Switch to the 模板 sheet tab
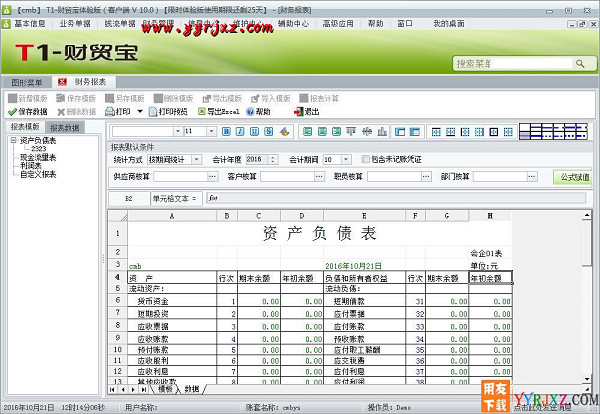The height and width of the screenshot is (414, 600). coord(165,389)
